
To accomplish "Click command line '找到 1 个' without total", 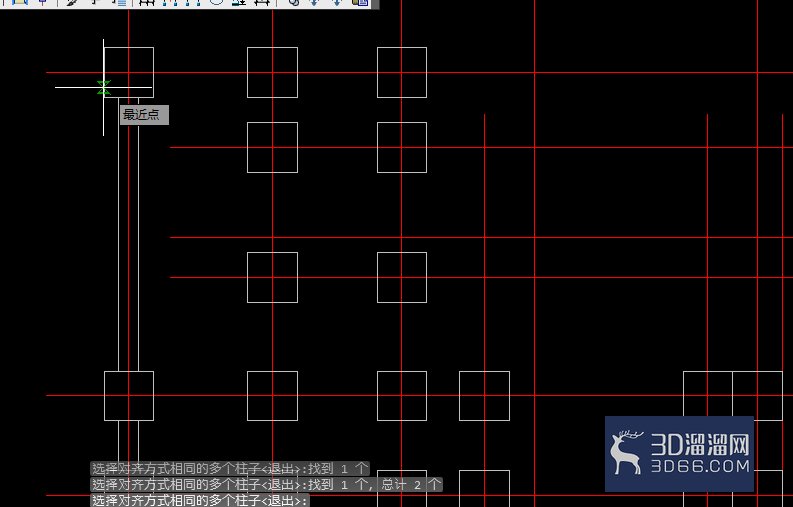I will click(230, 469).
